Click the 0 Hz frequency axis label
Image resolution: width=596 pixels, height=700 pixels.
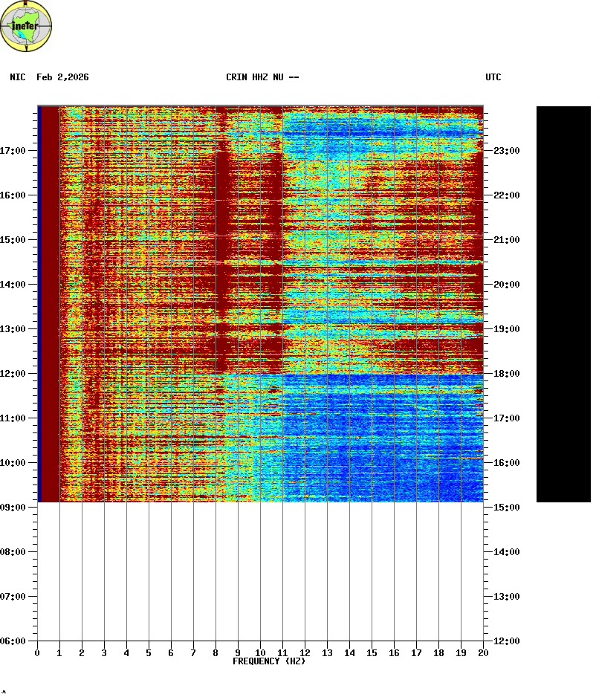[x=37, y=653]
